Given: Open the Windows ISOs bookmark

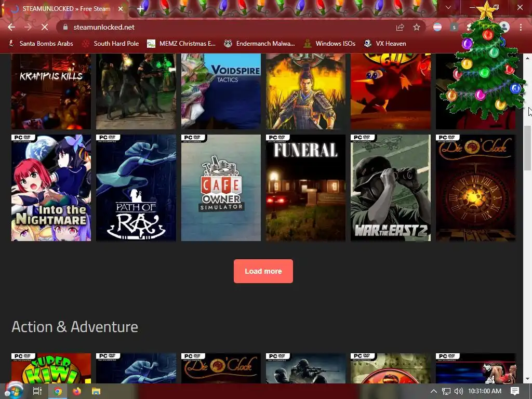Looking at the screenshot, I should (330, 44).
